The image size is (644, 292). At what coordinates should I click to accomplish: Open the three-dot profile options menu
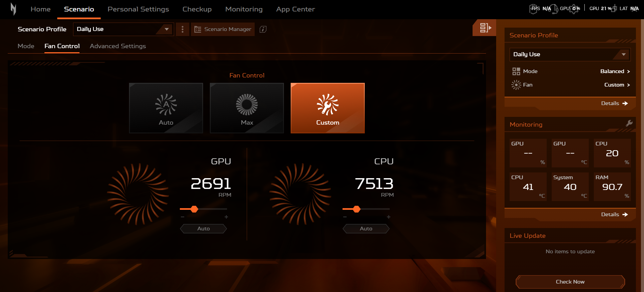point(183,29)
